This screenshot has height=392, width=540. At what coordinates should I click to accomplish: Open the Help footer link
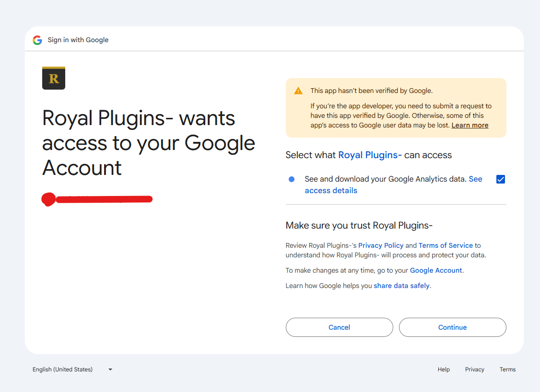[444, 369]
